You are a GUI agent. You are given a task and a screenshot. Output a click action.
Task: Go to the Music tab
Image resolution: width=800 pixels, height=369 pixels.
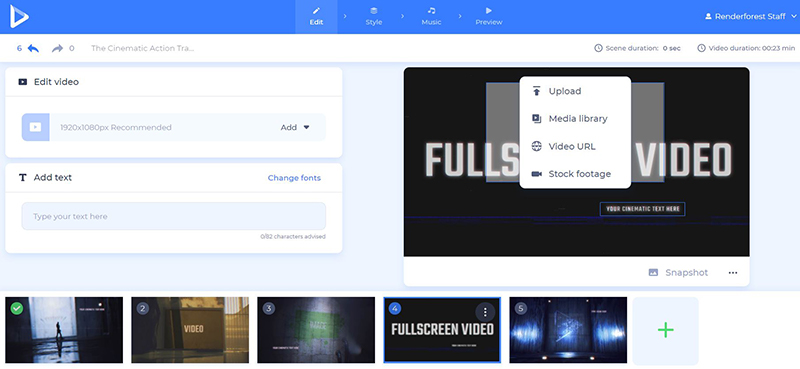tap(431, 17)
